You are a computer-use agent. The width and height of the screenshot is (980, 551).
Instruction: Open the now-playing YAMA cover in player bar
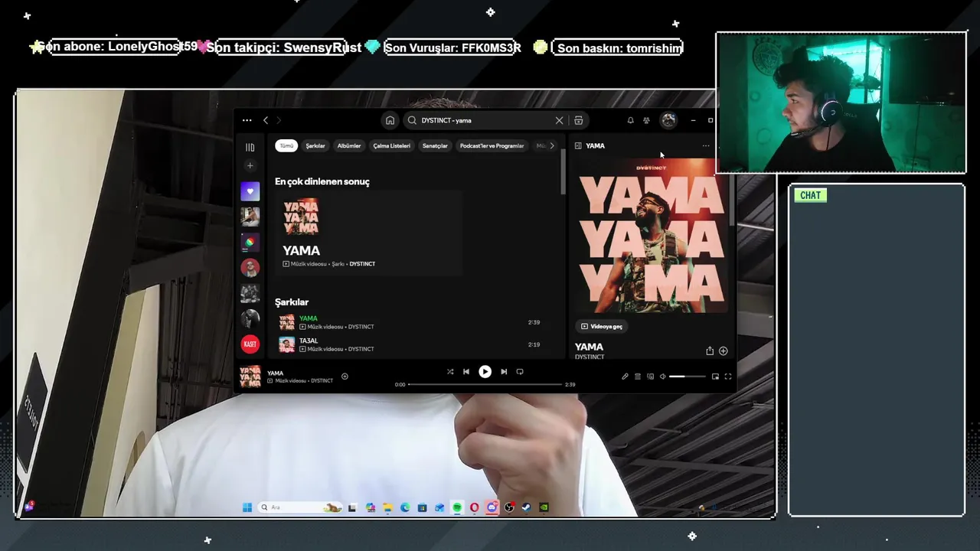[x=250, y=377]
